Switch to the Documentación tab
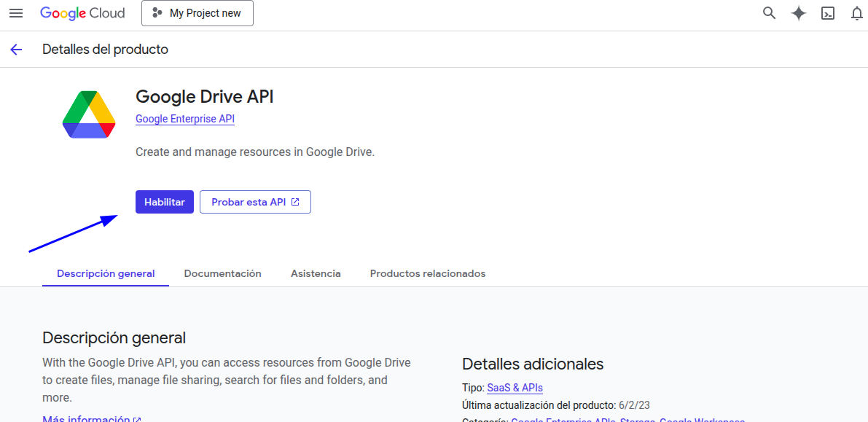 coord(222,273)
